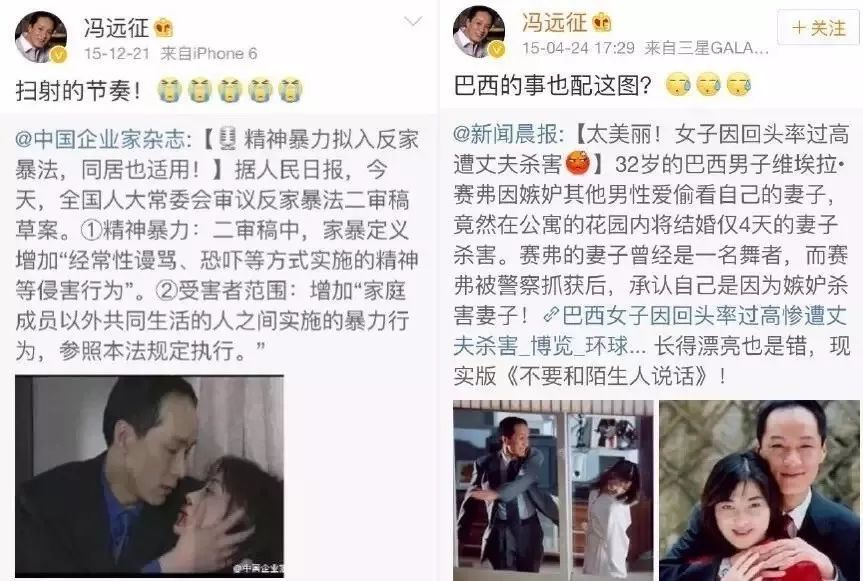Click membership crown badge beside left username
863x581 pixels.
164,28
